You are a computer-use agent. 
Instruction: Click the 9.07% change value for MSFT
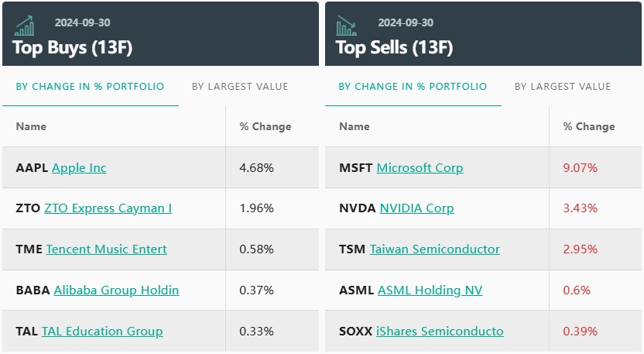580,168
